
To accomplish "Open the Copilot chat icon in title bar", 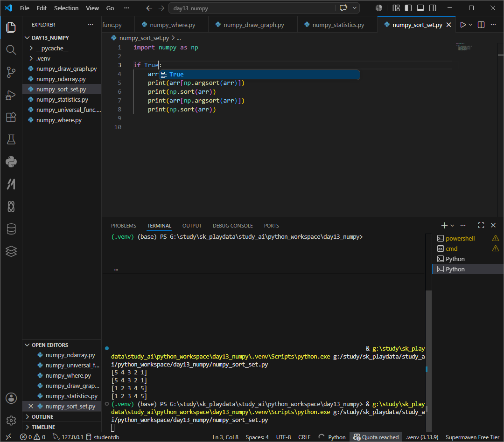I will click(343, 8).
